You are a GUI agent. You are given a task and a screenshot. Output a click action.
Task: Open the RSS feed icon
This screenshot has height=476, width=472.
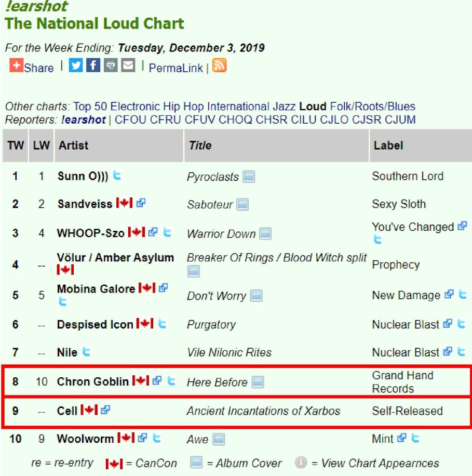tap(219, 66)
